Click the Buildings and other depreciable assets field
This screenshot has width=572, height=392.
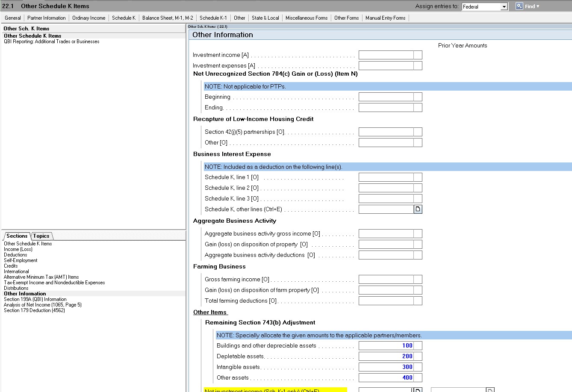[x=386, y=345]
